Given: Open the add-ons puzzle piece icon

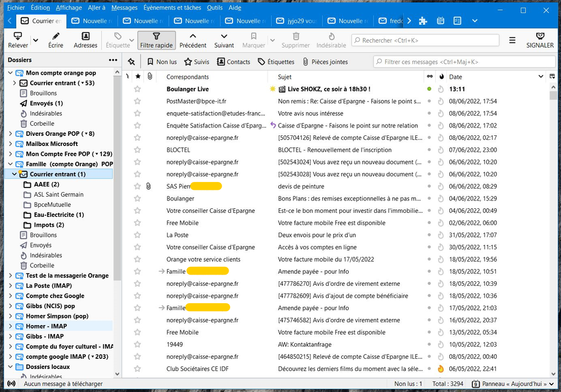Looking at the screenshot, I should 423,21.
